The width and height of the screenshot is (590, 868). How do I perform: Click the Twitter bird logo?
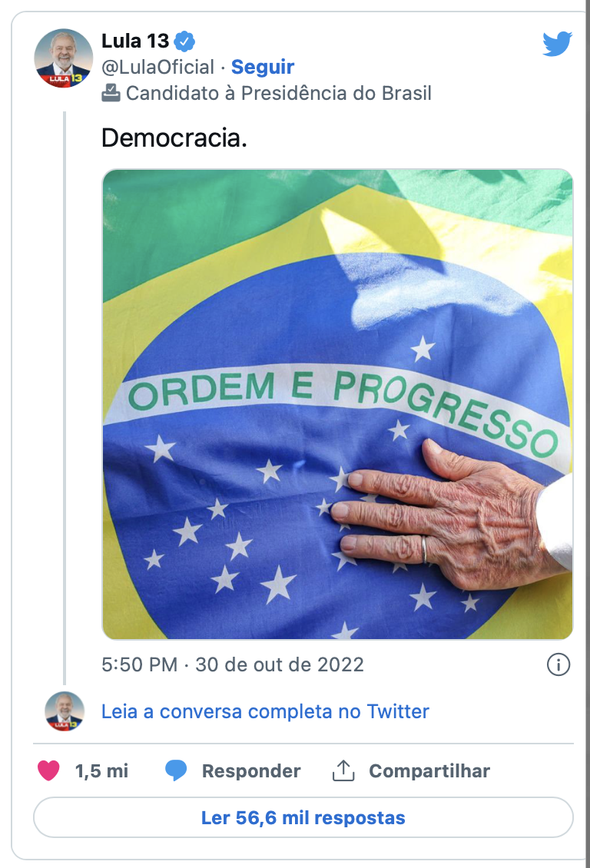(557, 44)
